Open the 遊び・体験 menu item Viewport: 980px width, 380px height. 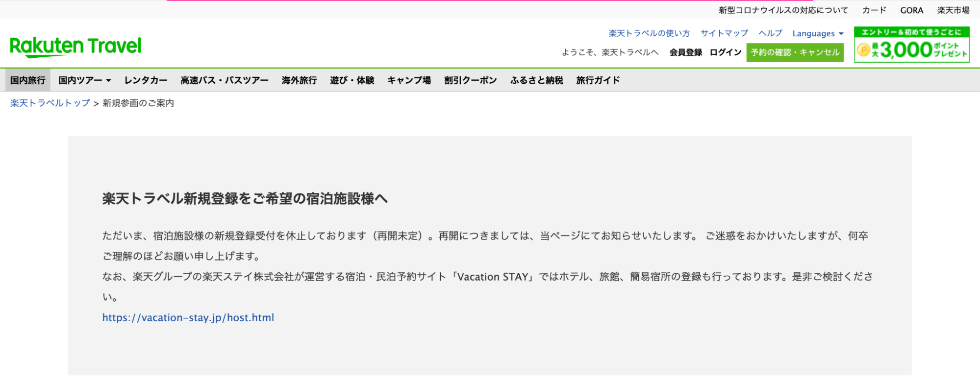click(352, 80)
